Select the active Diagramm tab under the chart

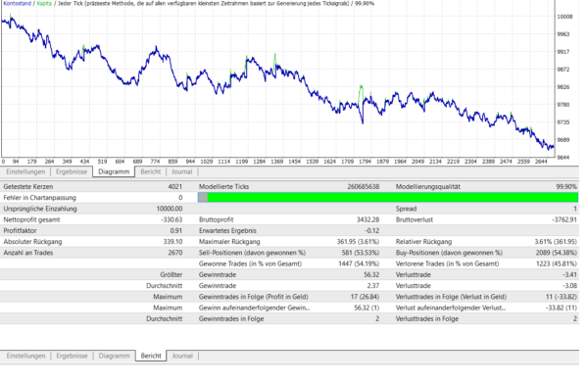[114, 171]
